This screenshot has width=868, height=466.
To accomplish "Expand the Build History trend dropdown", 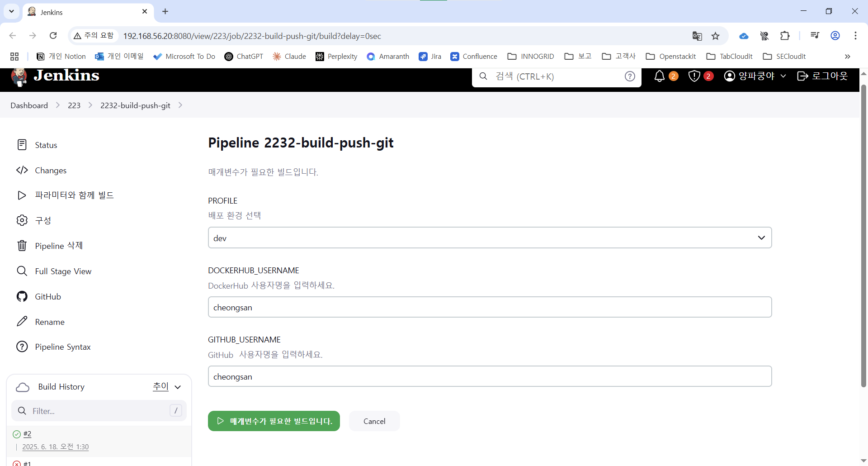I will pos(178,387).
